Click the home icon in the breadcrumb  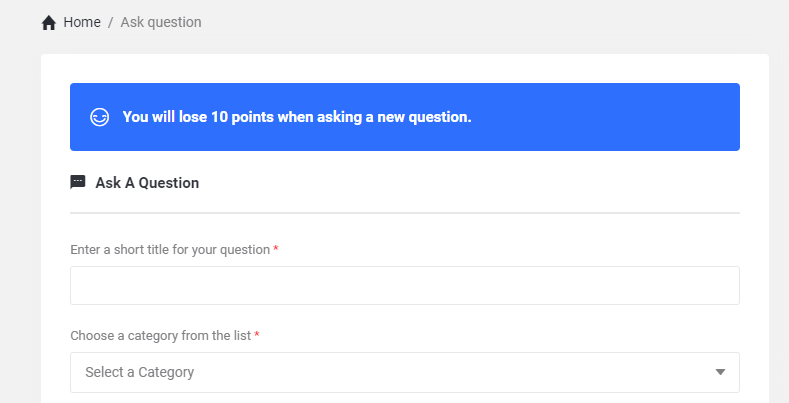coord(49,23)
